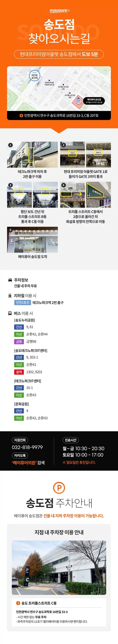Open step 5 메이퓨어의원 entrance photo

[x=32, y=240]
